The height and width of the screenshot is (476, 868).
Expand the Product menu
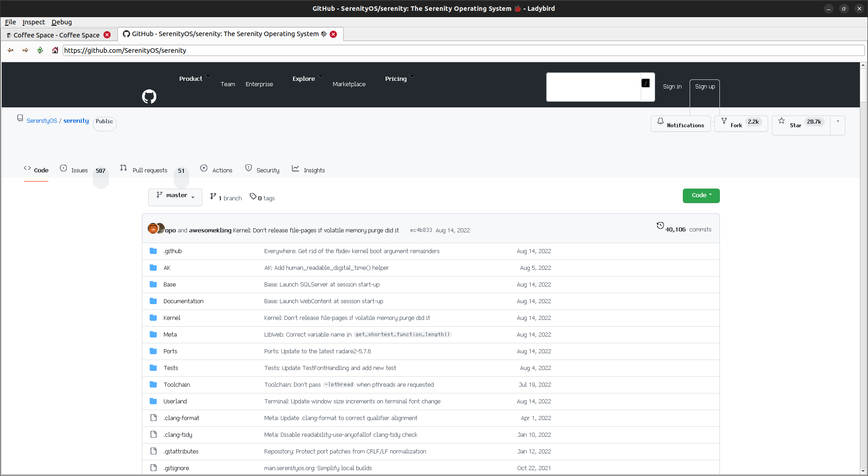click(x=195, y=79)
